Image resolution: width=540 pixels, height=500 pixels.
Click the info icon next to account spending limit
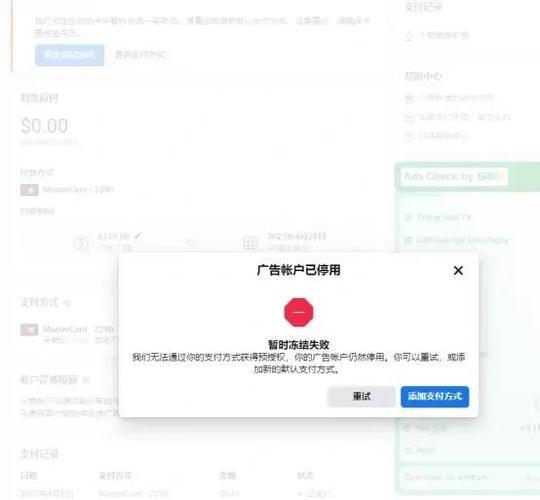click(x=86, y=380)
